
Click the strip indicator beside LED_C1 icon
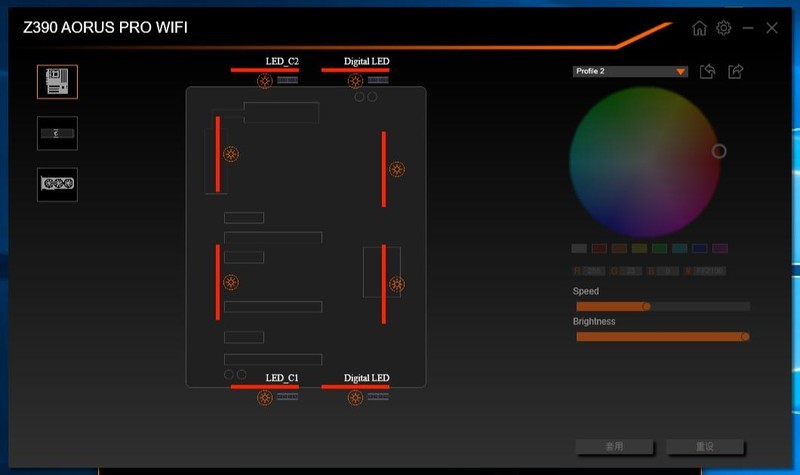click(x=287, y=396)
